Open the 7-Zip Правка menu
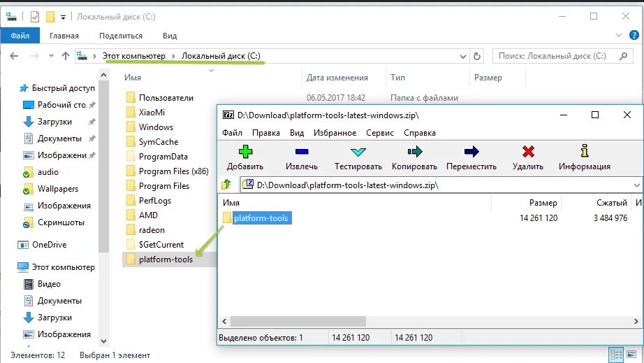Screen dimensions: 644x363 pyautogui.click(x=265, y=133)
